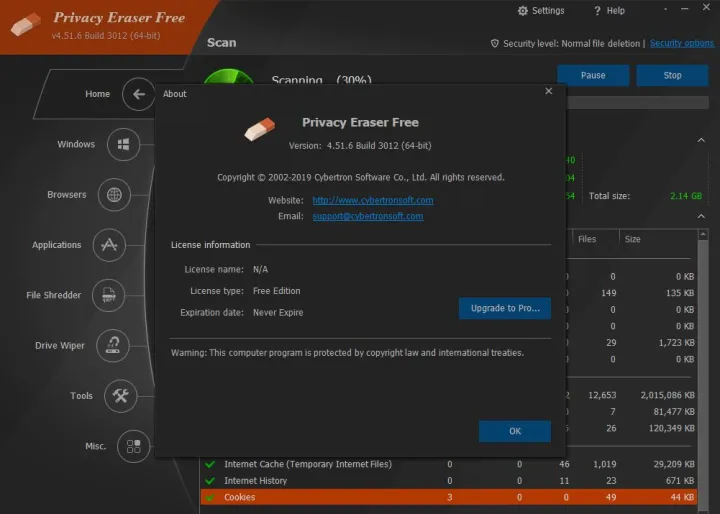Click the Never Expire expiration text
This screenshot has width=720, height=514.
pos(278,313)
